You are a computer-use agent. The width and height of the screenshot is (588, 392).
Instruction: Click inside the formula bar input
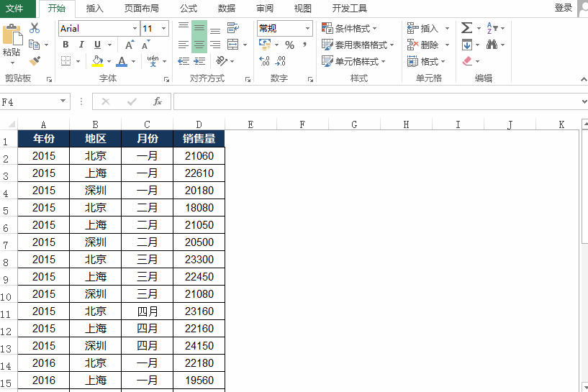(376, 101)
